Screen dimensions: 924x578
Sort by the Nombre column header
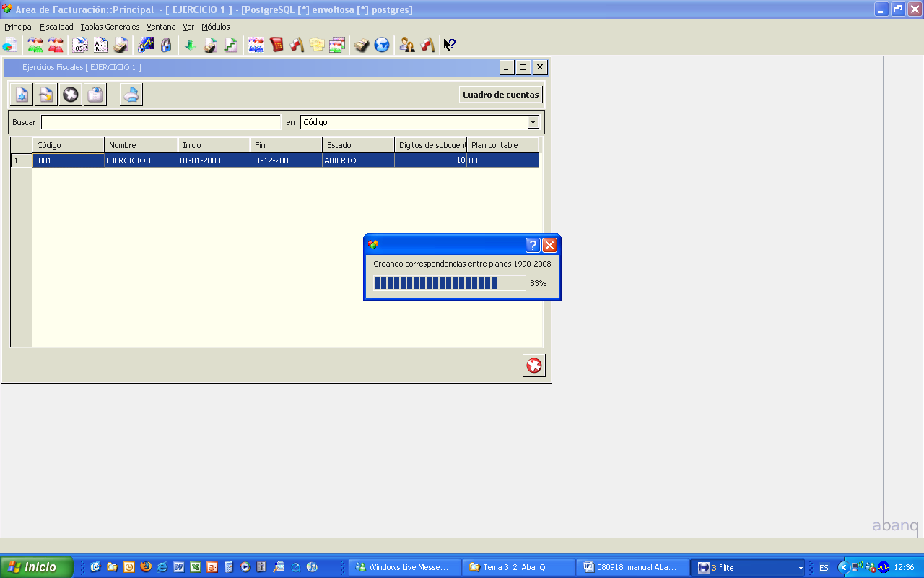click(141, 145)
